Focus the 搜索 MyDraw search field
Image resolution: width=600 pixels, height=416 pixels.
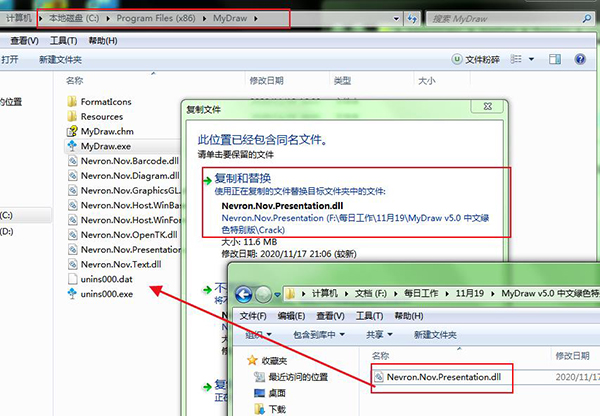pyautogui.click(x=505, y=18)
